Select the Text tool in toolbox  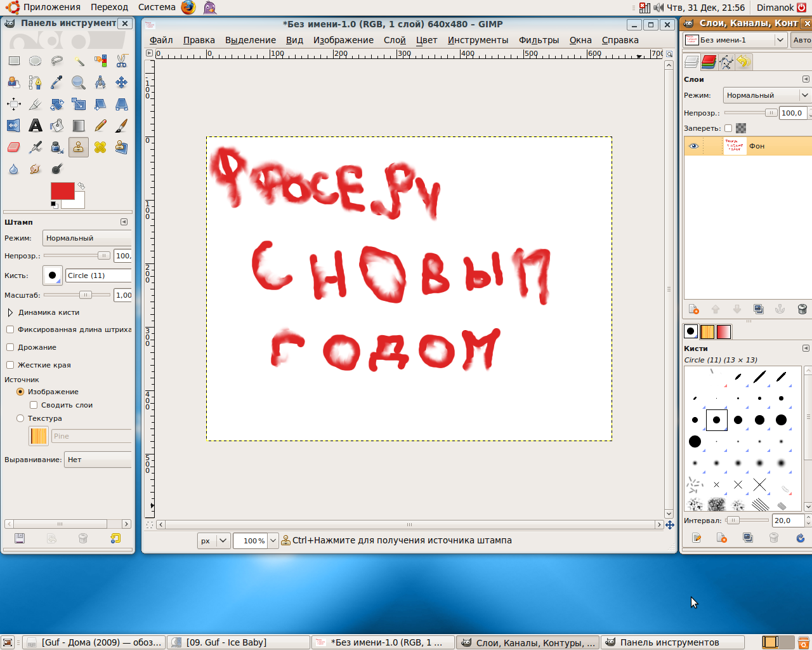click(x=36, y=126)
